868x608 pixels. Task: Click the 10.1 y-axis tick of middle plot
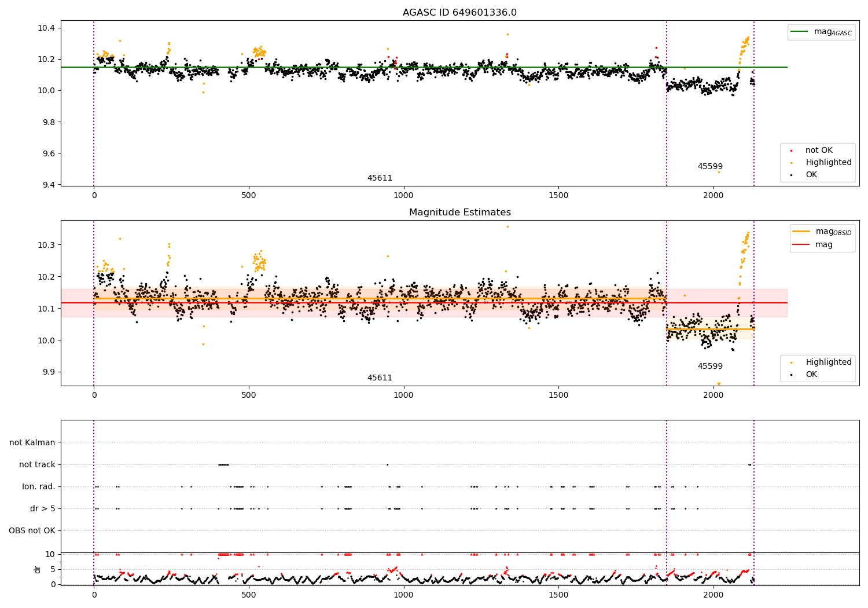click(x=46, y=309)
